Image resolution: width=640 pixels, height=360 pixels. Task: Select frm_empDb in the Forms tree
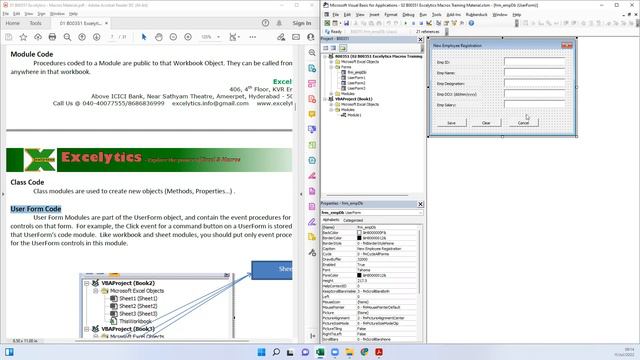pos(357,72)
